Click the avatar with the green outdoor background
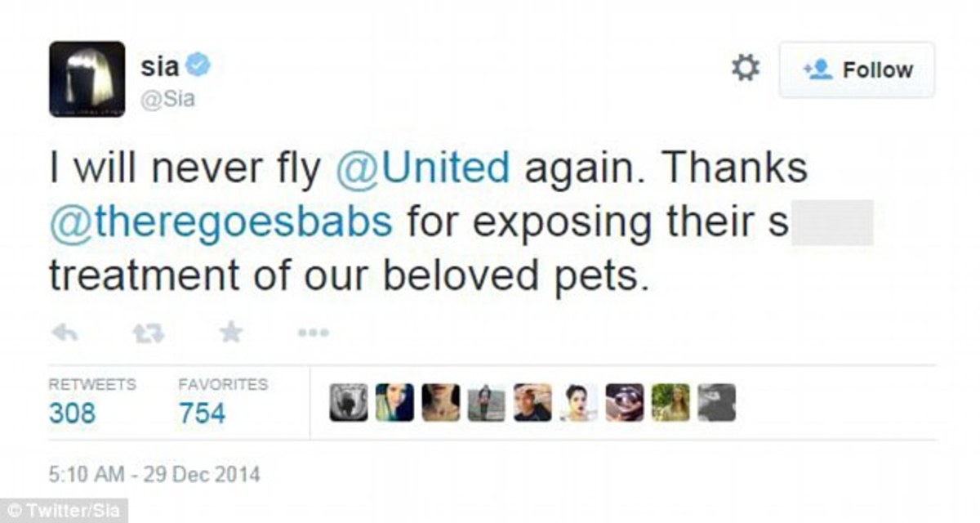Screen dimensions: 980x523 pyautogui.click(x=670, y=403)
